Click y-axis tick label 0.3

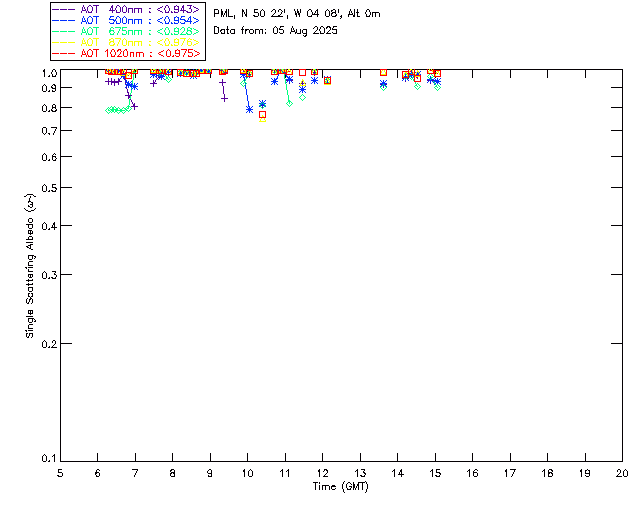coord(49,275)
